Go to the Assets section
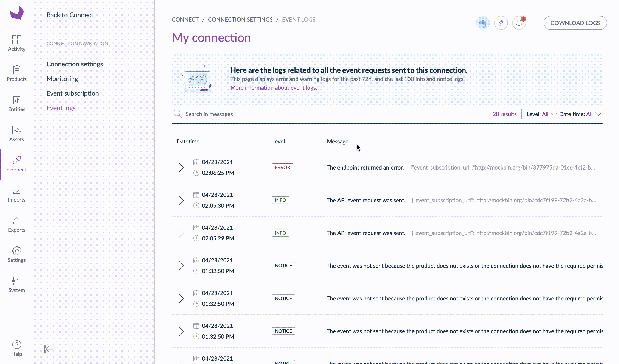The image size is (619, 364). pos(16,134)
